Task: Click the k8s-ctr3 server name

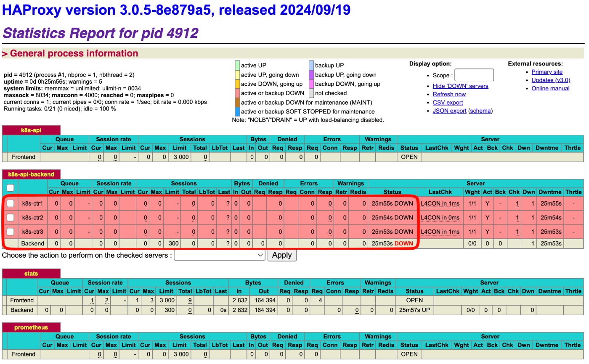Action: tap(33, 232)
